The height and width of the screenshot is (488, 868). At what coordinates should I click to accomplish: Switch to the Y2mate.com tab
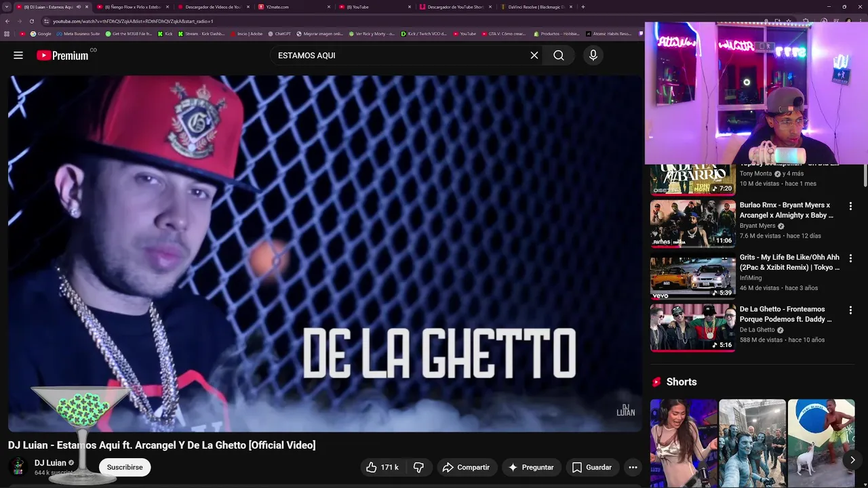coord(294,7)
